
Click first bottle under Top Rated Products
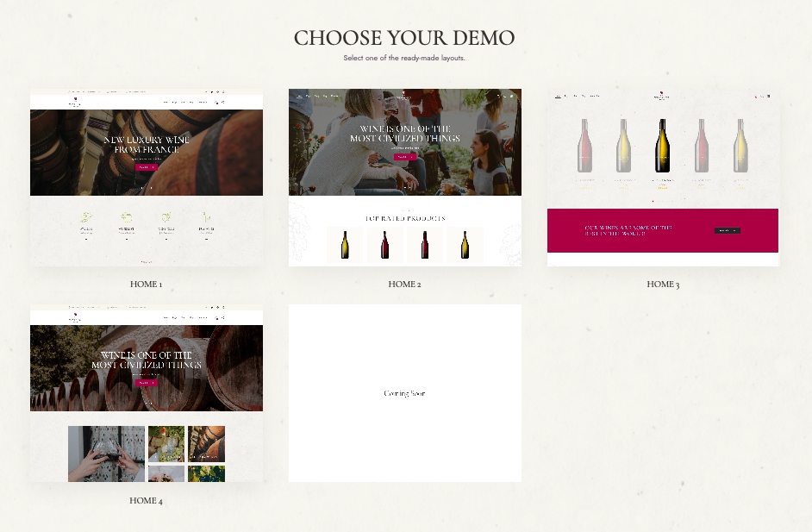[345, 245]
